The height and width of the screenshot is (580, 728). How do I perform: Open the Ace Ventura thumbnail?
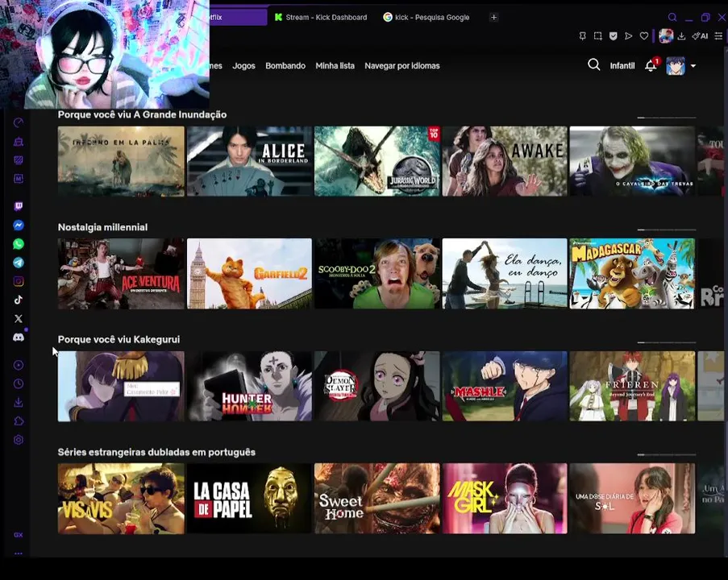(x=121, y=274)
